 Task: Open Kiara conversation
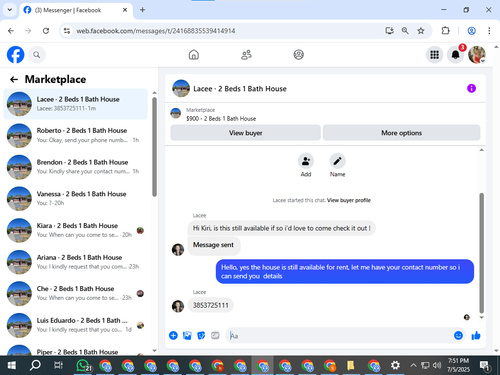click(75, 230)
